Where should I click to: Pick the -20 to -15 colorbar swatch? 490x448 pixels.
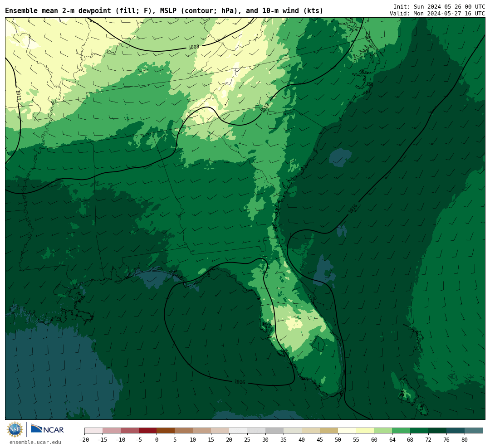pyautogui.click(x=93, y=431)
